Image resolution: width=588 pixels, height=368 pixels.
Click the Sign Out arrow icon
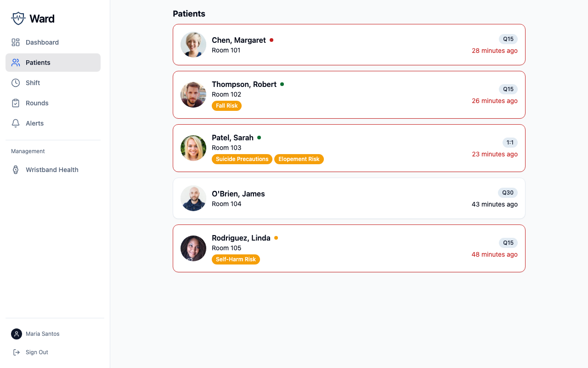[x=17, y=352]
